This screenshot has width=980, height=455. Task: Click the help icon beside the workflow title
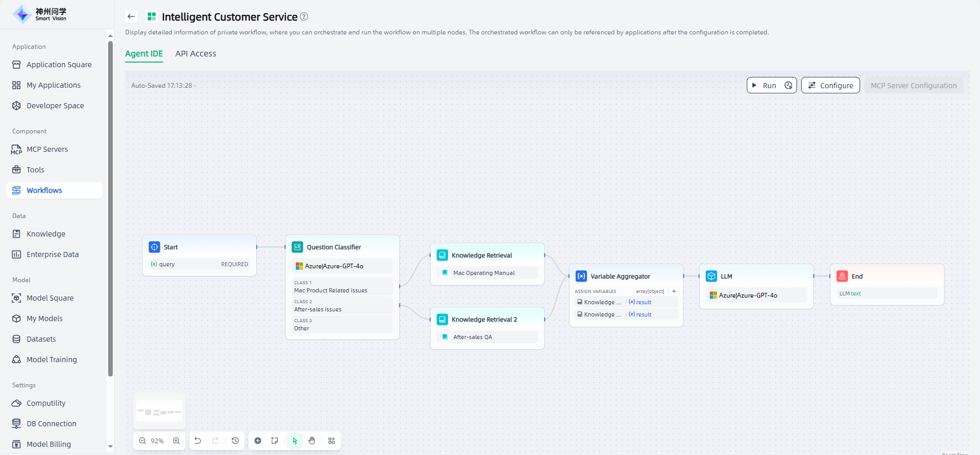(x=304, y=16)
